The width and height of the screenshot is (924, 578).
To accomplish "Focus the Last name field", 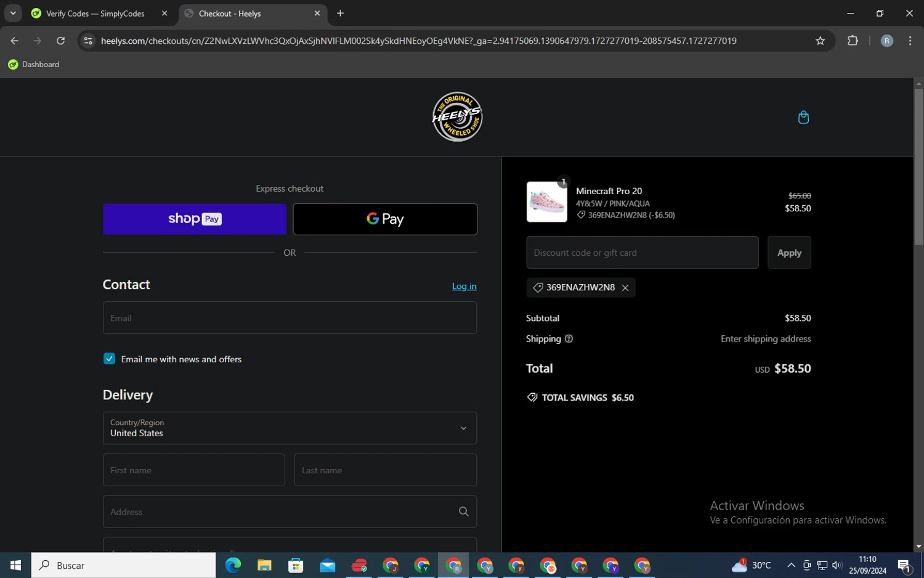I will [386, 470].
